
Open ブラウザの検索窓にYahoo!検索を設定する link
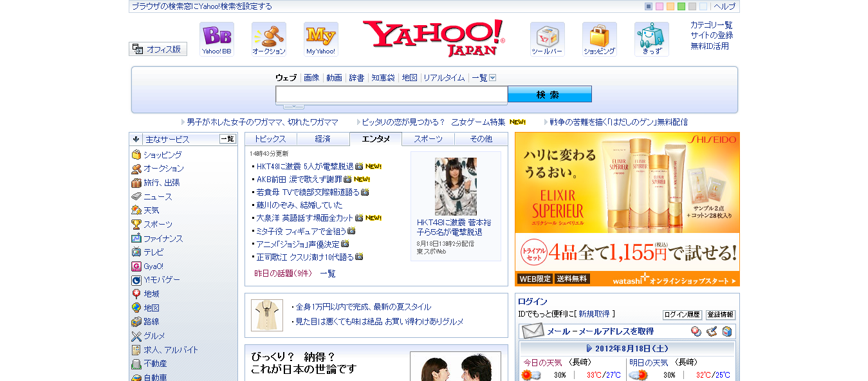(202, 6)
